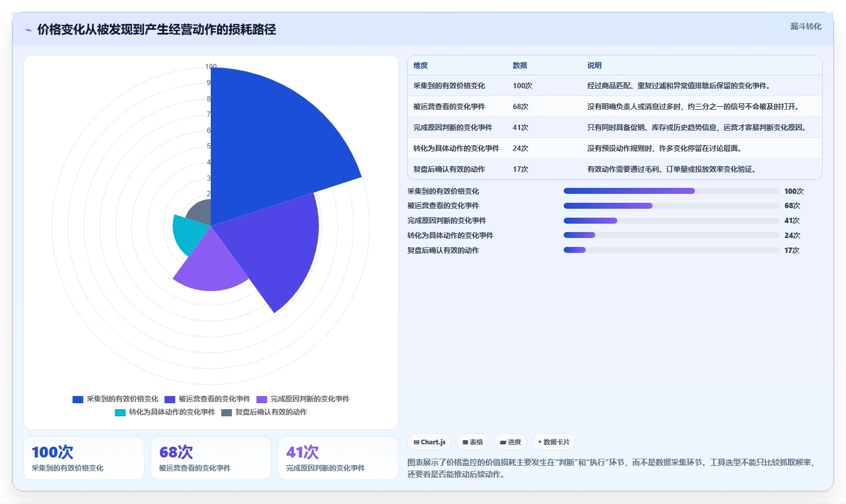This screenshot has width=846, height=504.
Task: Click the 说明 column header
Action: pyautogui.click(x=595, y=66)
